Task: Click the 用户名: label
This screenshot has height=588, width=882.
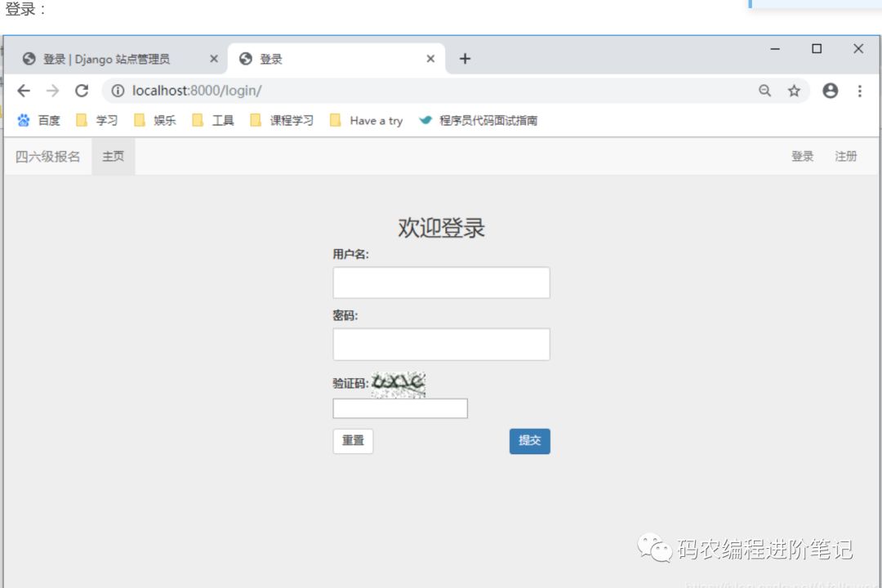Action: (350, 254)
